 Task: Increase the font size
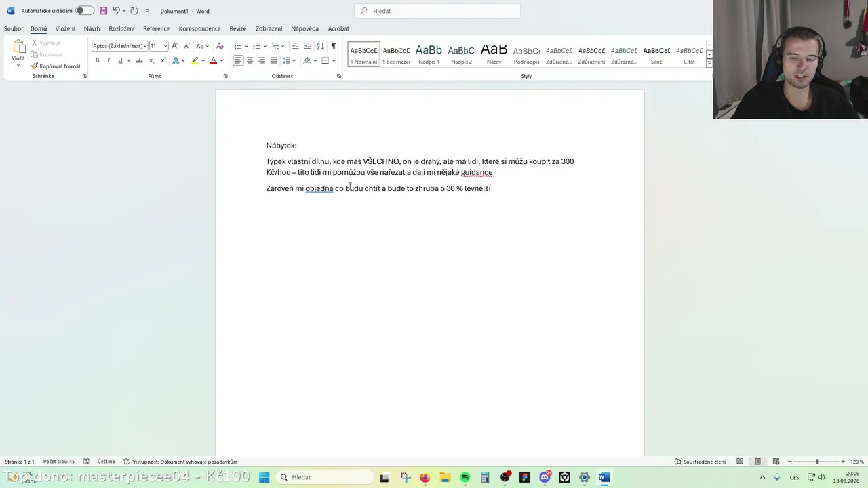(x=175, y=46)
